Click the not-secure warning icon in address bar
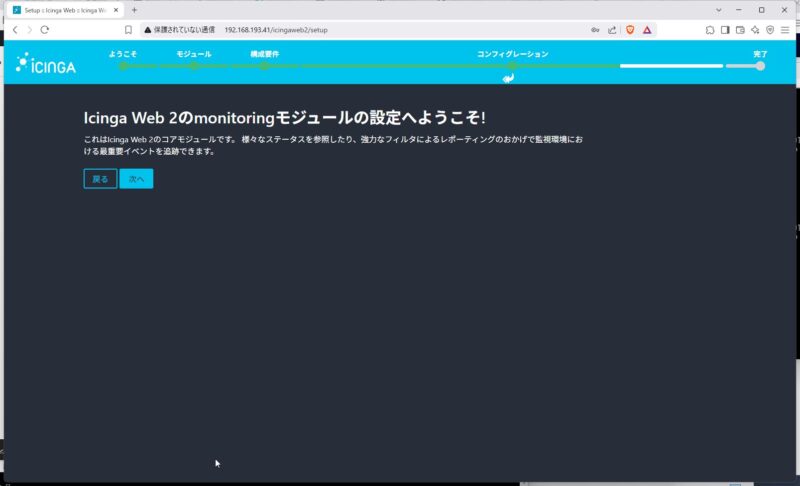 pos(147,30)
